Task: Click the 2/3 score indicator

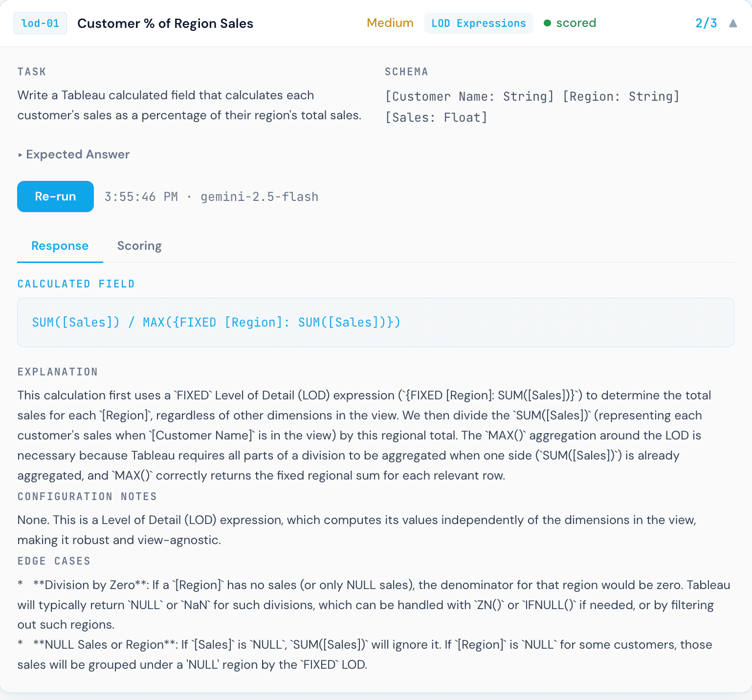Action: pyautogui.click(x=706, y=23)
